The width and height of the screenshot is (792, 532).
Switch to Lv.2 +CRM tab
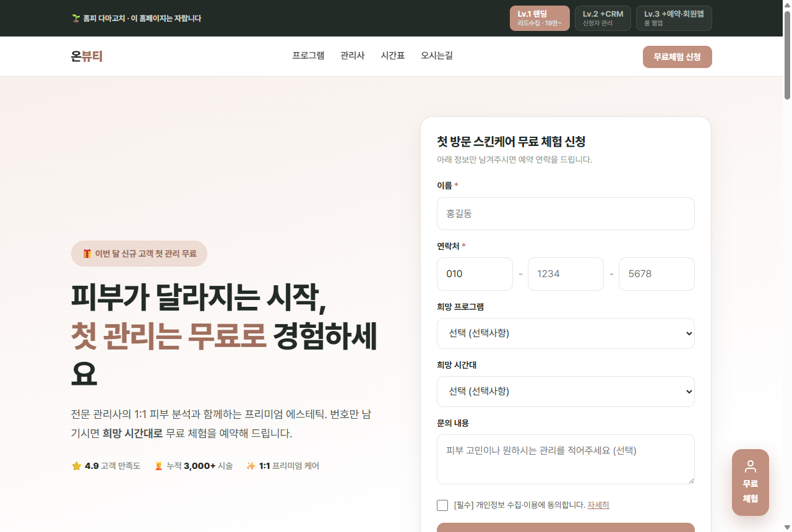tap(603, 19)
